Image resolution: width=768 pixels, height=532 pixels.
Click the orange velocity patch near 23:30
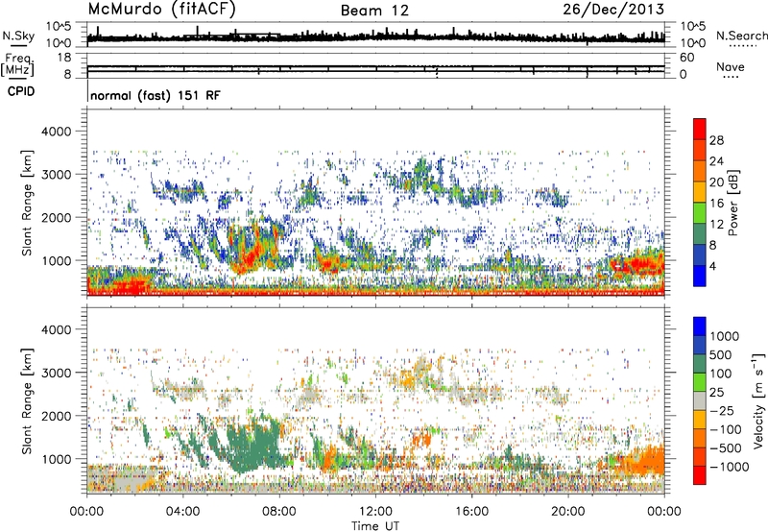pyautogui.click(x=645, y=461)
